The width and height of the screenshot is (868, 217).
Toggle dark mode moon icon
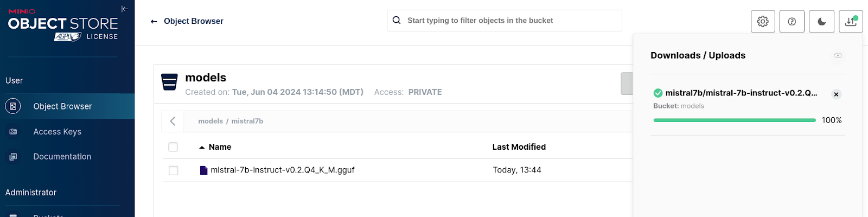(x=821, y=22)
